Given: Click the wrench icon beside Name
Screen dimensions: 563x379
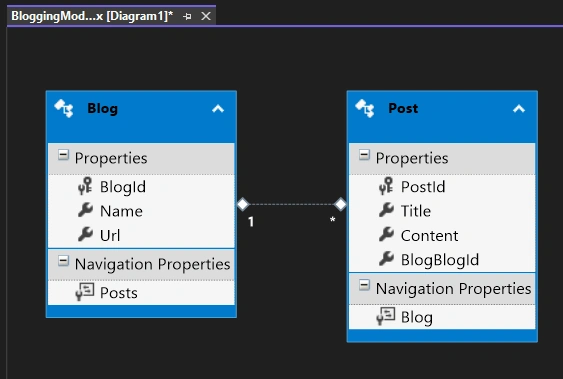Looking at the screenshot, I should pyautogui.click(x=85, y=210).
